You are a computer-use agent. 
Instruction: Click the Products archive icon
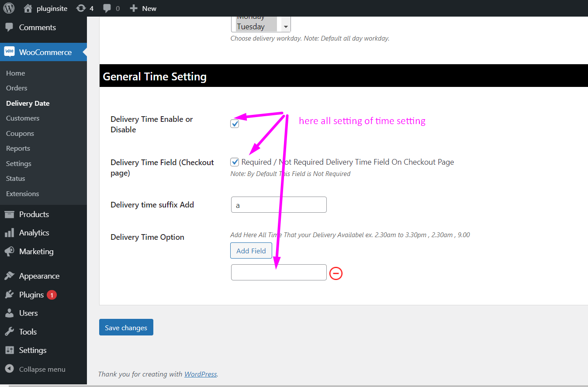click(9, 214)
